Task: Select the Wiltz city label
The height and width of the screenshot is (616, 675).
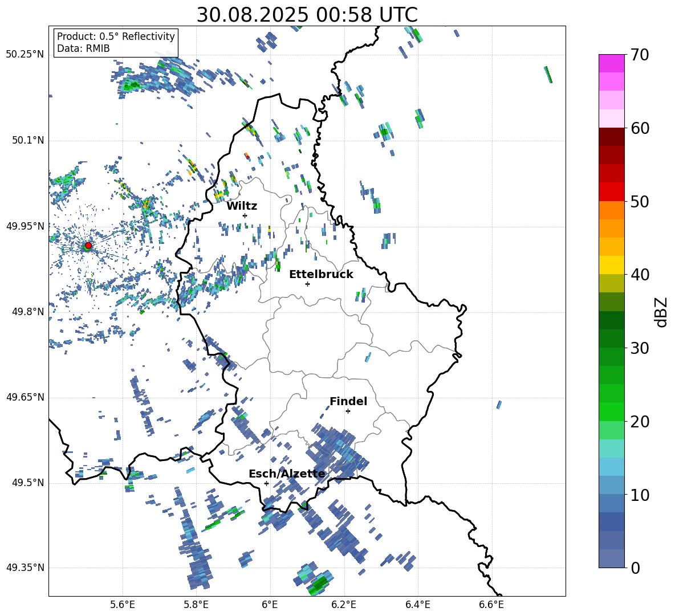Action: [242, 206]
